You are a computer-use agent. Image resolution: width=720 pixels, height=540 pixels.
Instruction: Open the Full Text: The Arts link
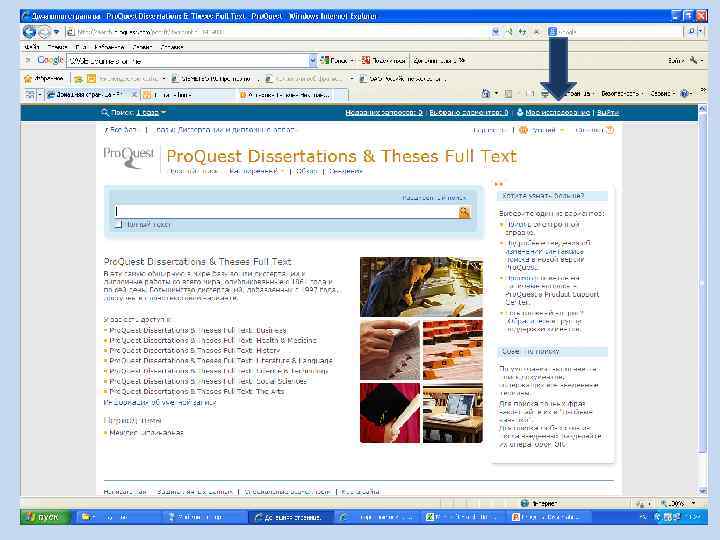[197, 391]
